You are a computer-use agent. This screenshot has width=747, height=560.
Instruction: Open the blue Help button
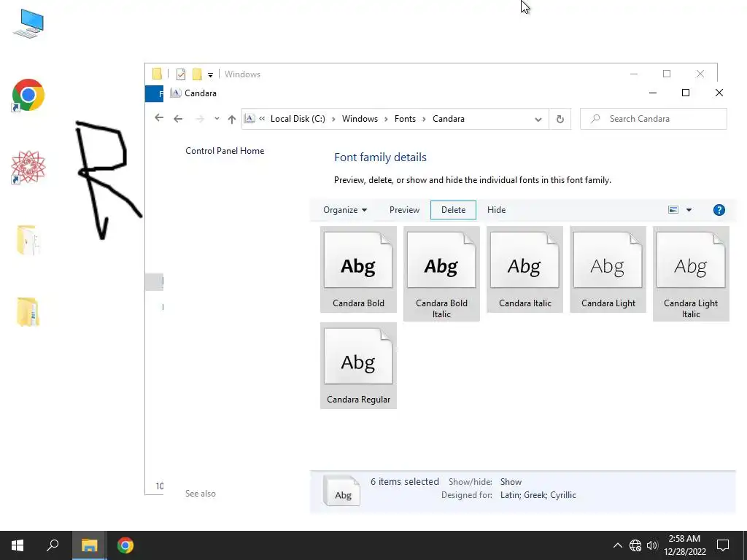(x=719, y=210)
